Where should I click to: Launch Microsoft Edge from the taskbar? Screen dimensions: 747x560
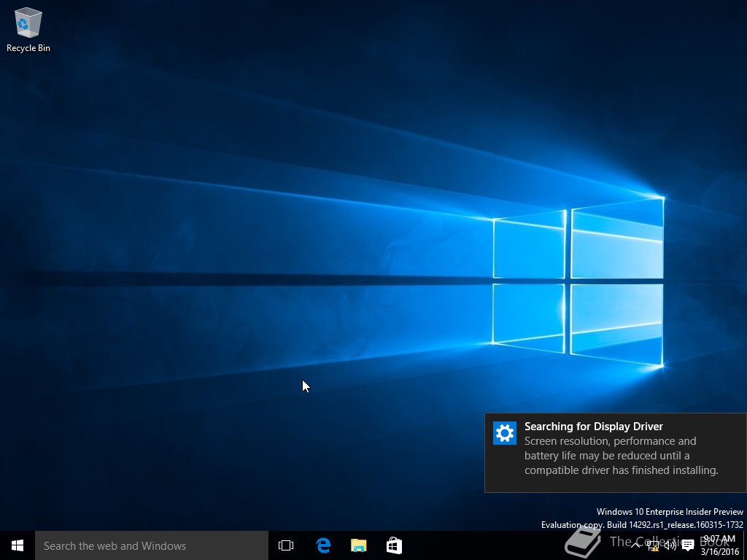[x=323, y=545]
